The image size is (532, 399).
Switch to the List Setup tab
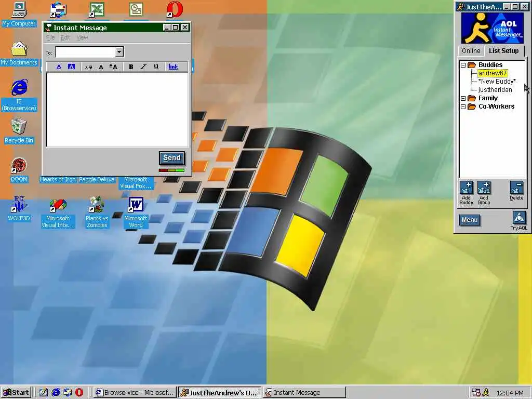(504, 50)
